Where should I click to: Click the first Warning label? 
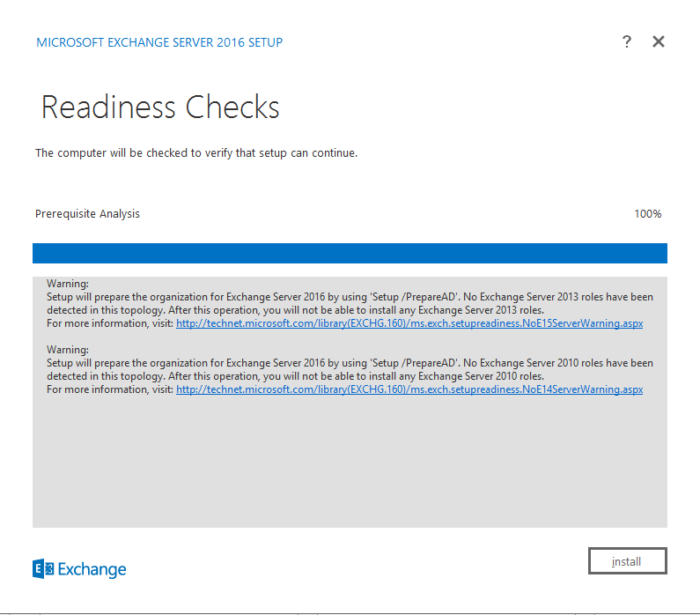pos(68,284)
